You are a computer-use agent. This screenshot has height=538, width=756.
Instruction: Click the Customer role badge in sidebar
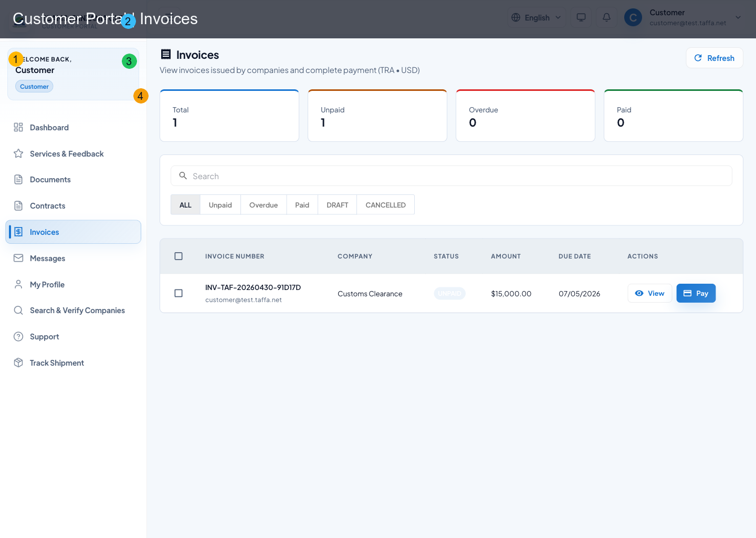(34, 87)
